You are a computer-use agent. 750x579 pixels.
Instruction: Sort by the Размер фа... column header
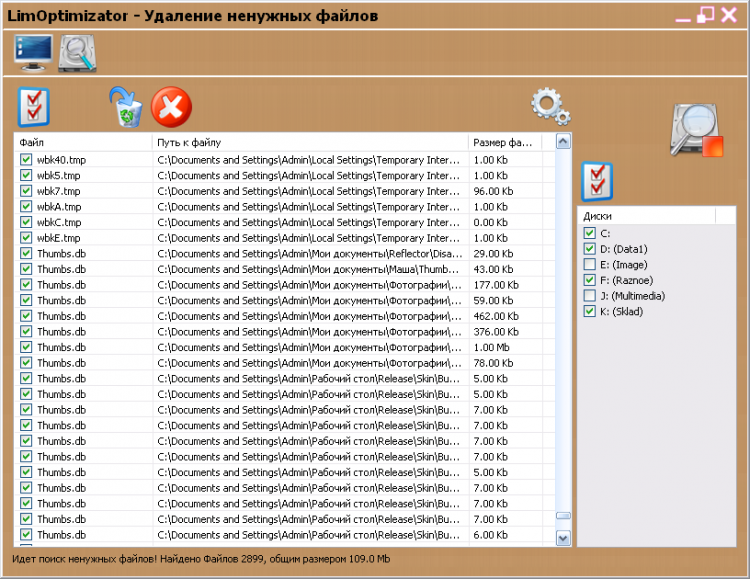505,142
